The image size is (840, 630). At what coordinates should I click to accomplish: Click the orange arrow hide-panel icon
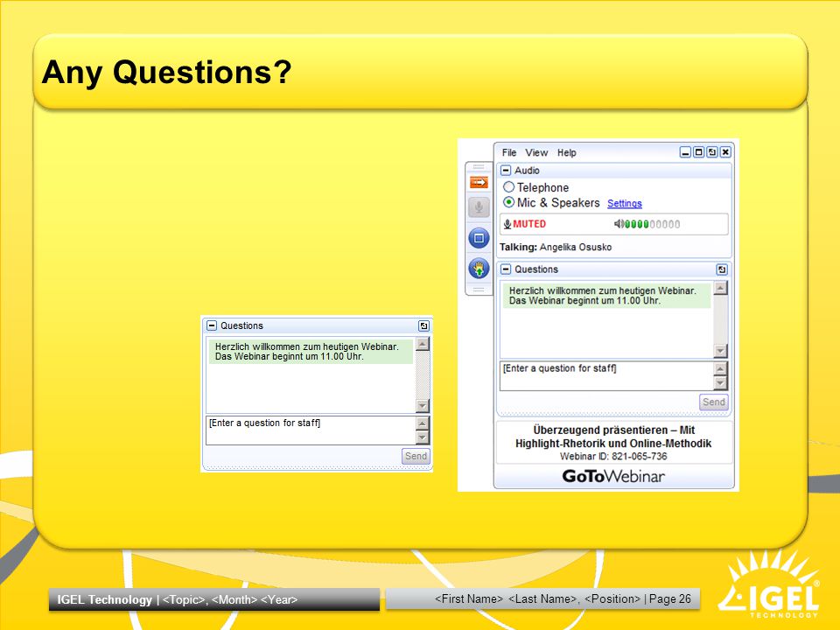[x=479, y=183]
